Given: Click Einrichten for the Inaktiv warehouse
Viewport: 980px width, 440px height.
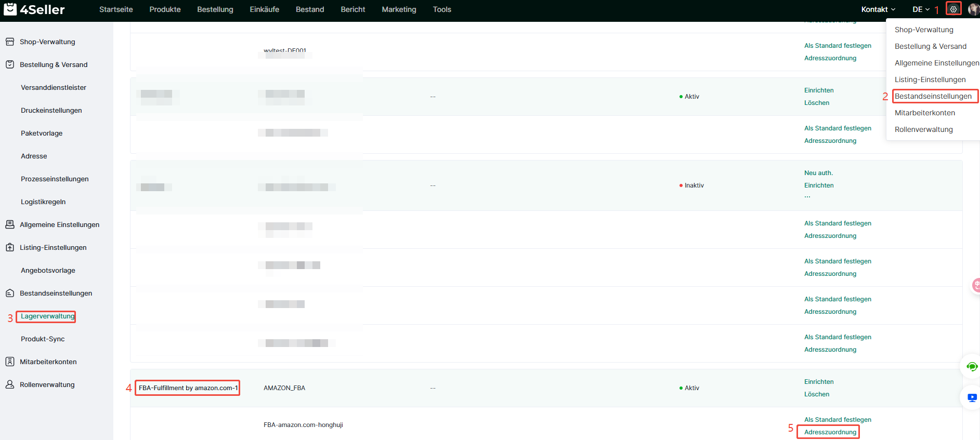Looking at the screenshot, I should pos(819,185).
